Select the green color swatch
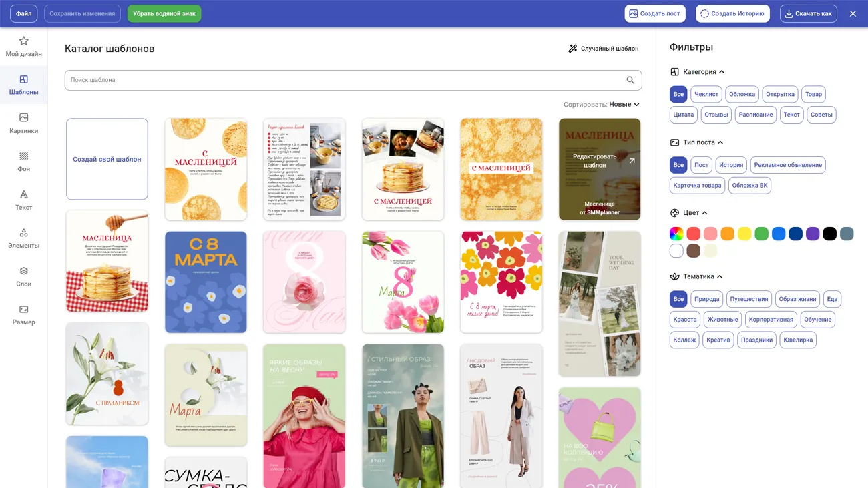 coord(761,234)
